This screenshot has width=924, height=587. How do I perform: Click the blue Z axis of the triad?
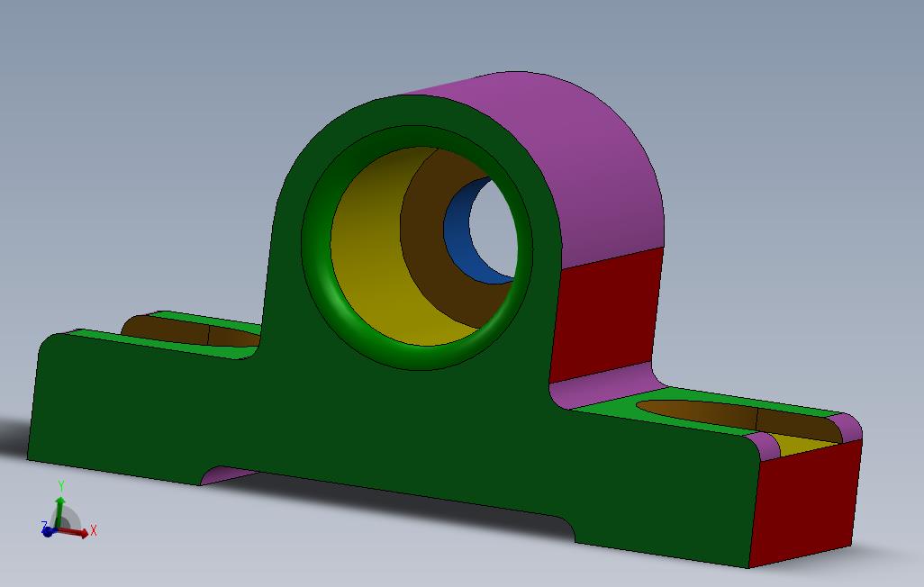[x=47, y=530]
